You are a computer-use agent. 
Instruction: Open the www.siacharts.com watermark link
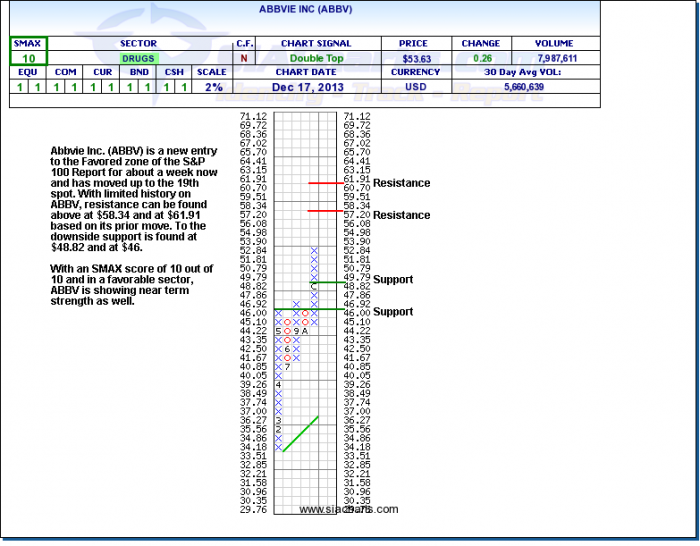[348, 509]
